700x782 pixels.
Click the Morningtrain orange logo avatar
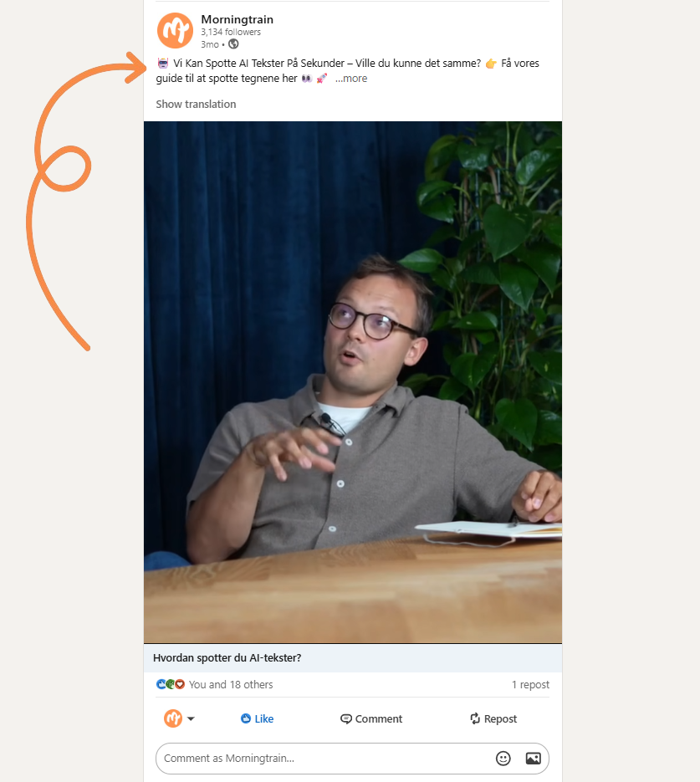pos(175,30)
